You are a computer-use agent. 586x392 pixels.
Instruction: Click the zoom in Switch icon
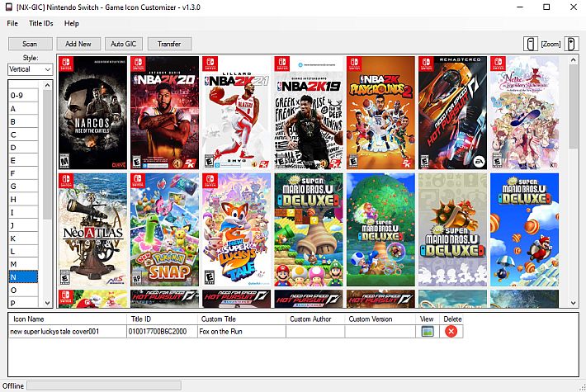[571, 44]
